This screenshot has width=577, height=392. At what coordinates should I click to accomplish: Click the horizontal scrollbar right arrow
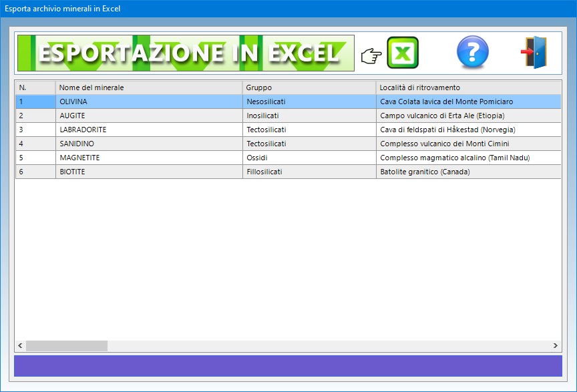click(555, 346)
